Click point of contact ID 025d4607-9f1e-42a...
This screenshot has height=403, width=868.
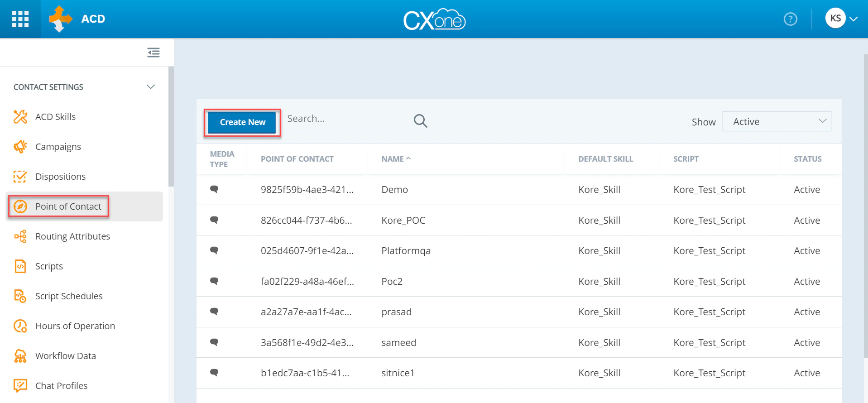tap(307, 251)
